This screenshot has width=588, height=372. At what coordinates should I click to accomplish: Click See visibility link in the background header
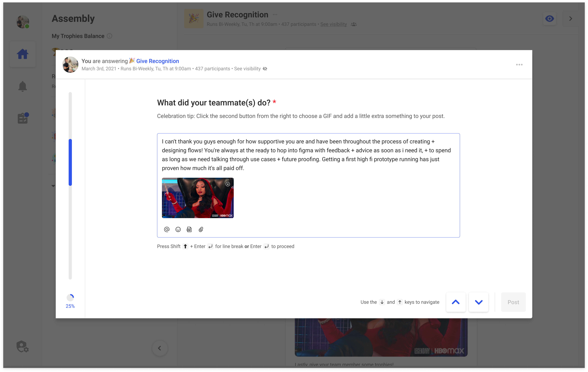coord(334,24)
